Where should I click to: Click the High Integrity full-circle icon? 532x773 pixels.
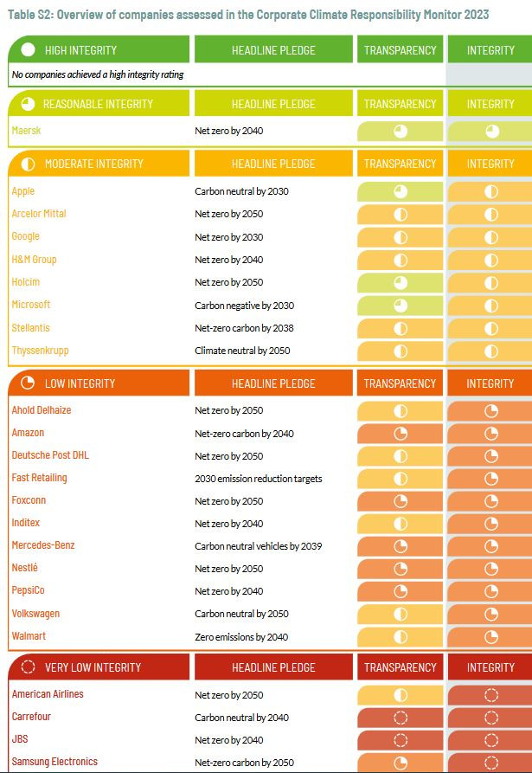coord(28,50)
